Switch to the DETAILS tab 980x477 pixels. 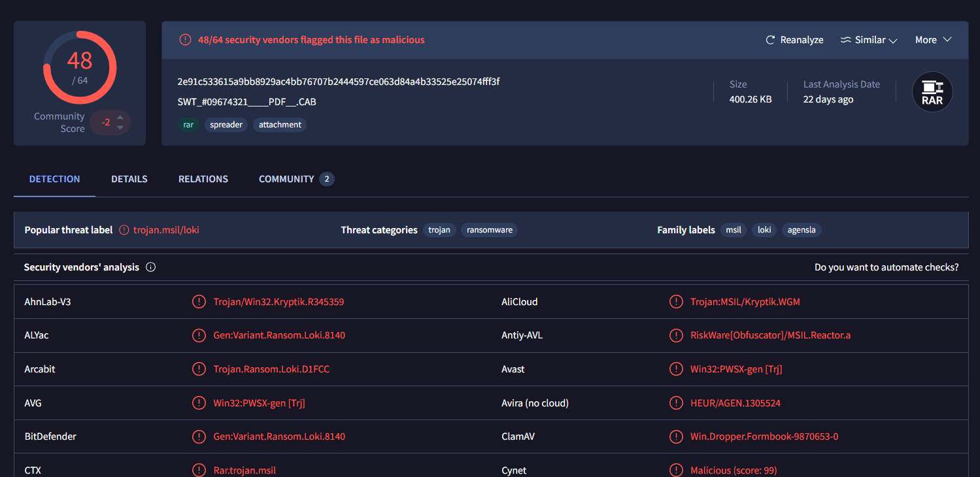tap(129, 179)
